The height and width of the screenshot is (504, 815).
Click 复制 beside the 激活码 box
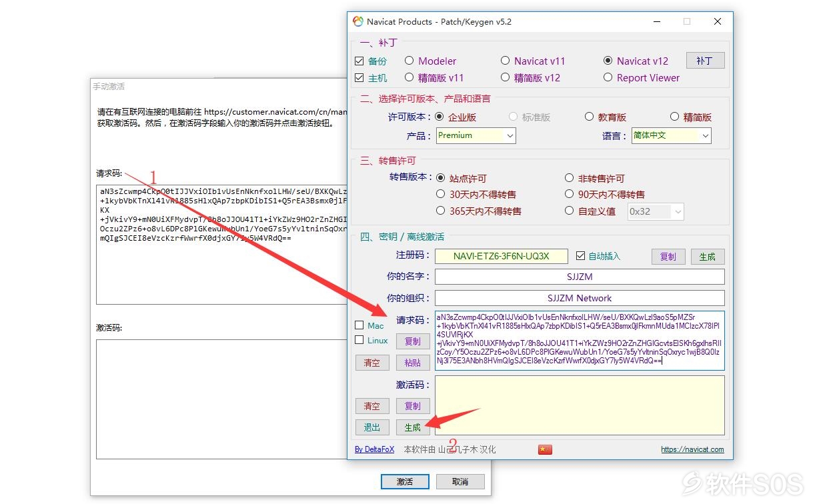pyautogui.click(x=413, y=406)
